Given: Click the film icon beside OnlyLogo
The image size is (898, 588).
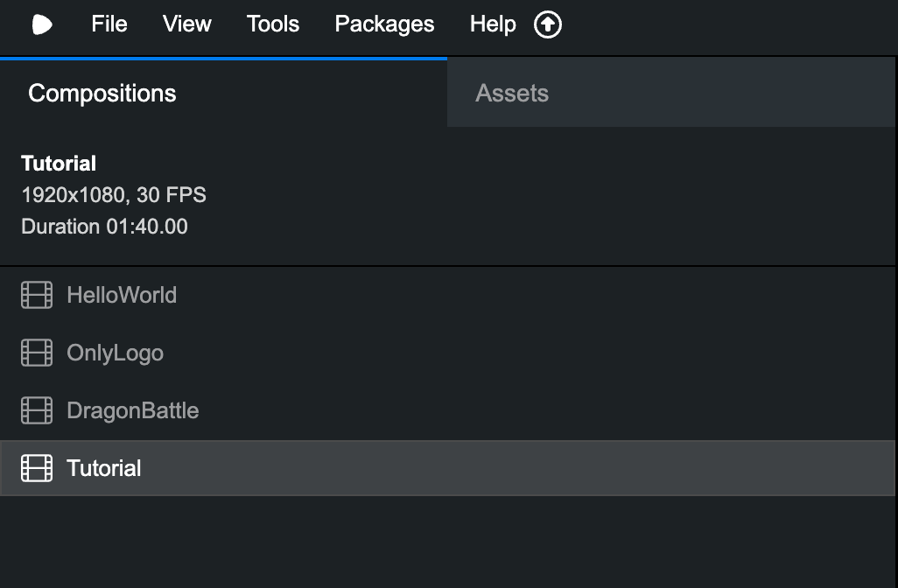Looking at the screenshot, I should tap(37, 353).
